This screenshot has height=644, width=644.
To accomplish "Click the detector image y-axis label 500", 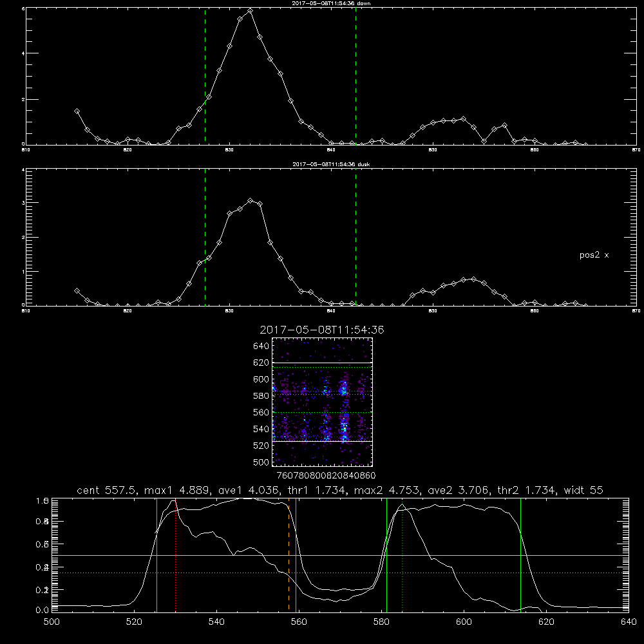I will click(x=261, y=462).
